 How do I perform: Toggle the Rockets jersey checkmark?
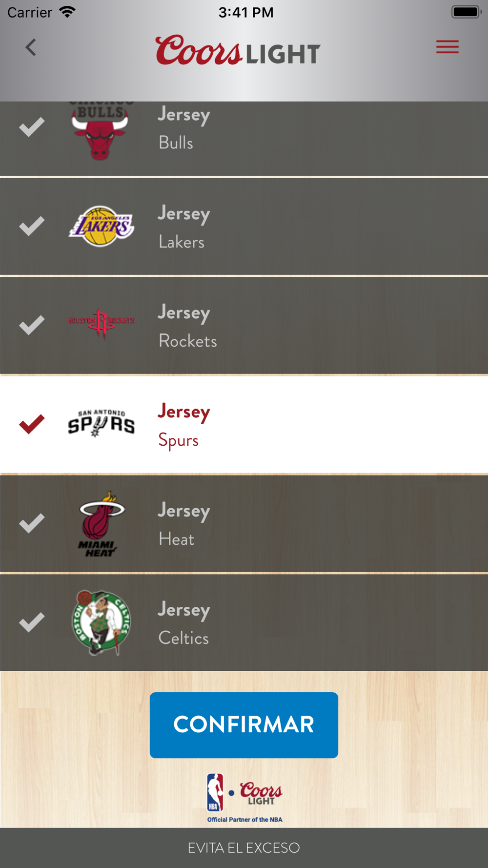coord(32,325)
